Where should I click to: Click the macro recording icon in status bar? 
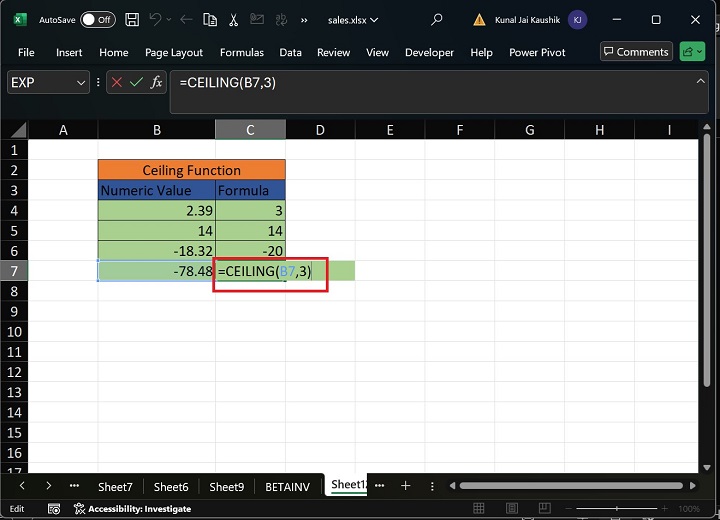54,509
